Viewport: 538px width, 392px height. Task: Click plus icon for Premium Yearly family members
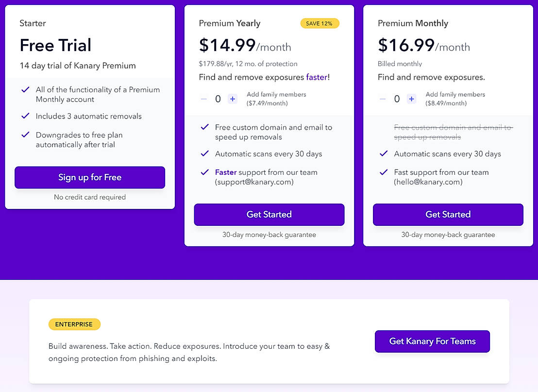(x=233, y=99)
